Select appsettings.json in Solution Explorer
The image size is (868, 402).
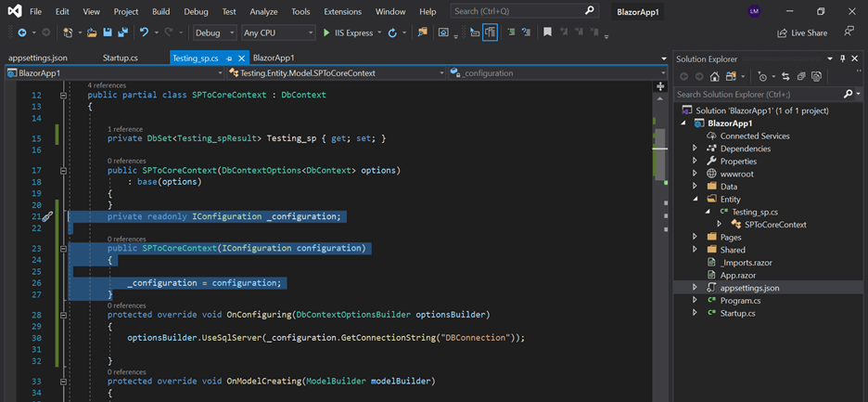coord(749,288)
